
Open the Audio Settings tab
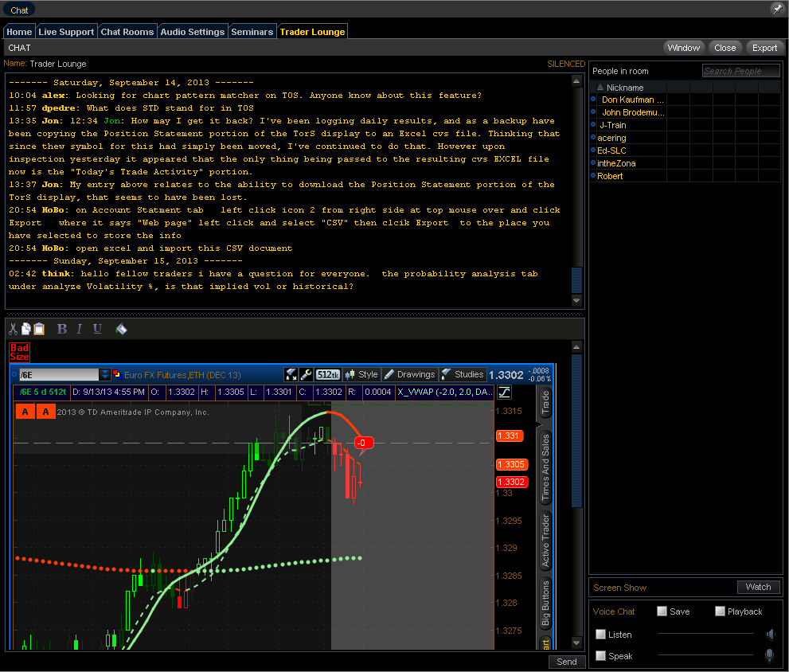point(192,32)
